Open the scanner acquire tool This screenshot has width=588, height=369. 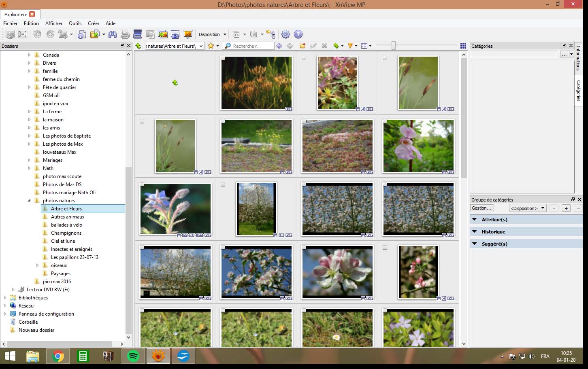pyautogui.click(x=138, y=34)
